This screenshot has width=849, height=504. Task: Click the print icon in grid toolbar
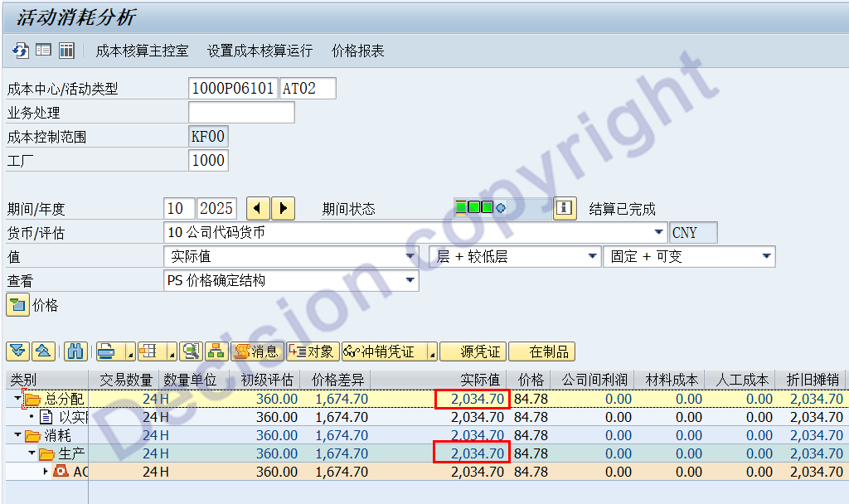106,351
